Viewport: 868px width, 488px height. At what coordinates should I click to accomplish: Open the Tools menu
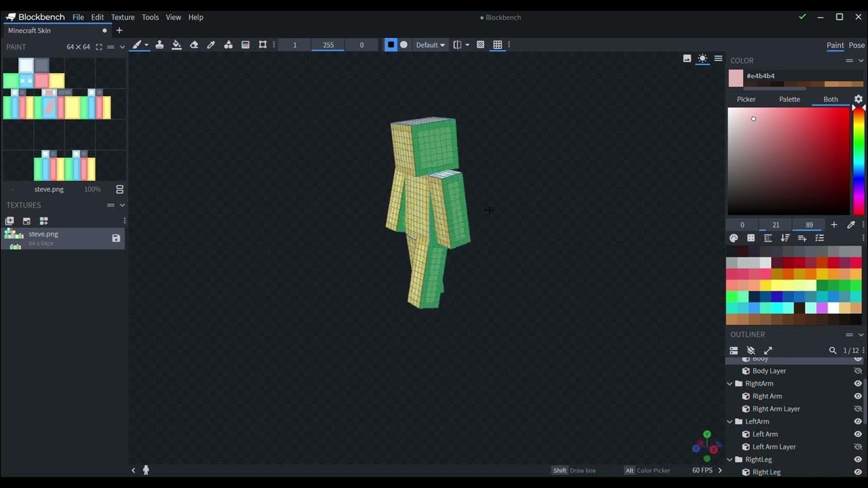tap(151, 17)
